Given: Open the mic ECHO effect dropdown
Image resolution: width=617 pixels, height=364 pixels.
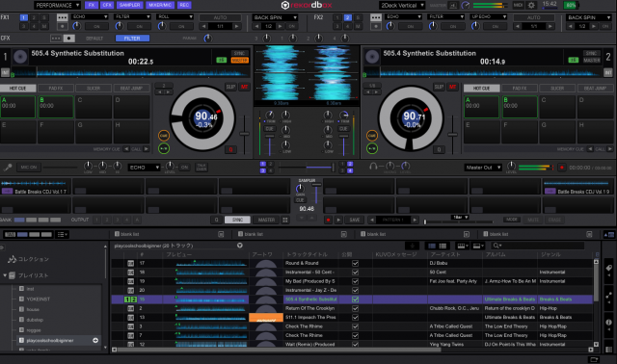Looking at the screenshot, I should point(144,168).
